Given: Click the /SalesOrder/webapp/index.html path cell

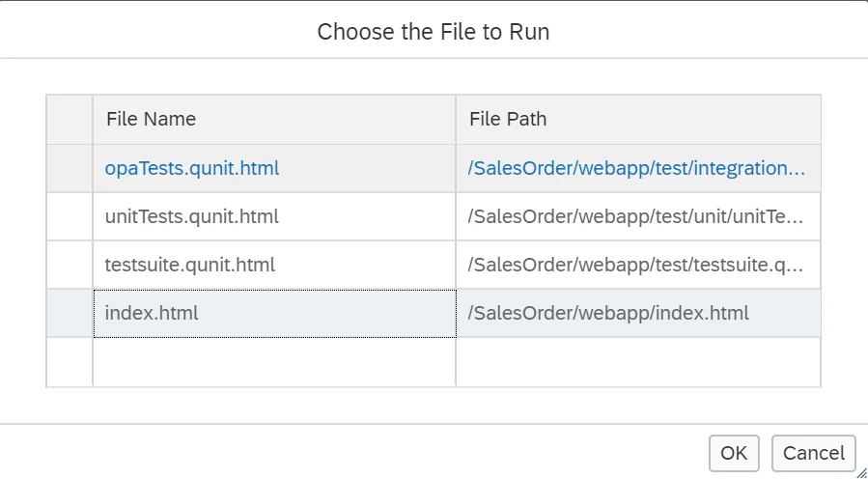Looking at the screenshot, I should pyautogui.click(x=638, y=313).
